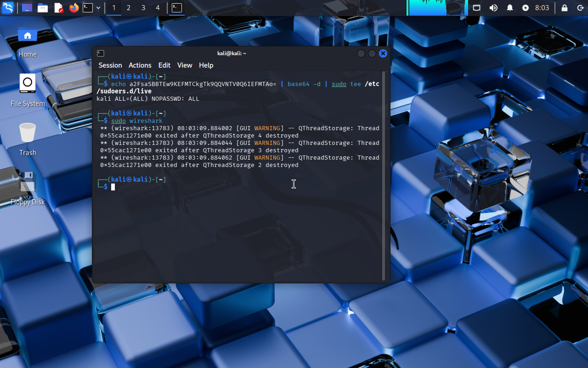588x368 pixels.
Task: Open the volume control icon
Action: (x=493, y=8)
